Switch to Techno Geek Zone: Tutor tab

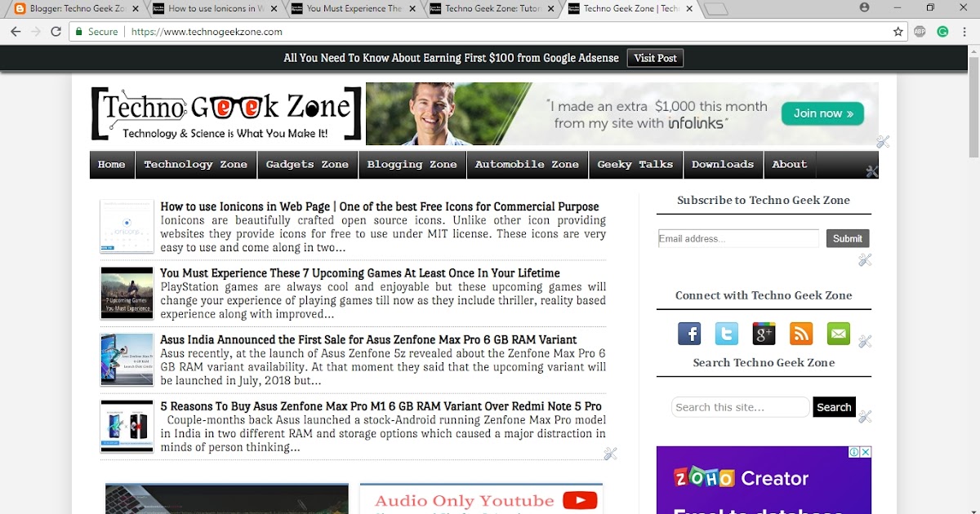[493, 8]
